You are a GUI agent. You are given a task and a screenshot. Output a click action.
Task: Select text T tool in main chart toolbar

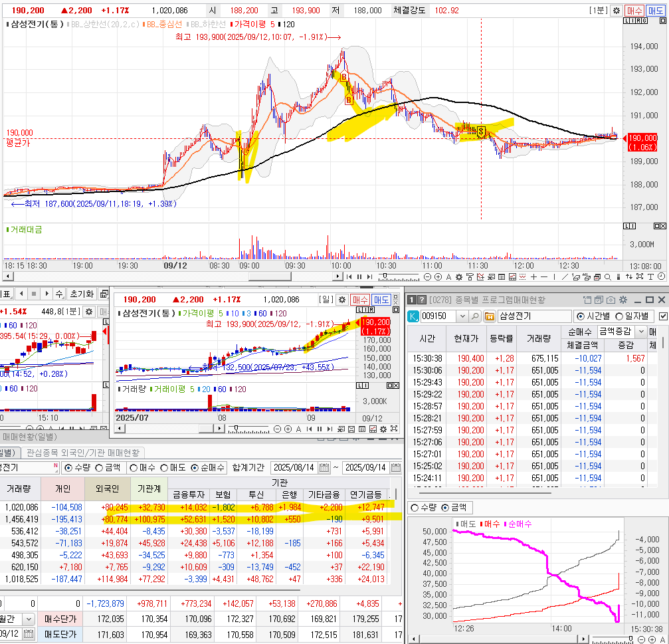650,277
